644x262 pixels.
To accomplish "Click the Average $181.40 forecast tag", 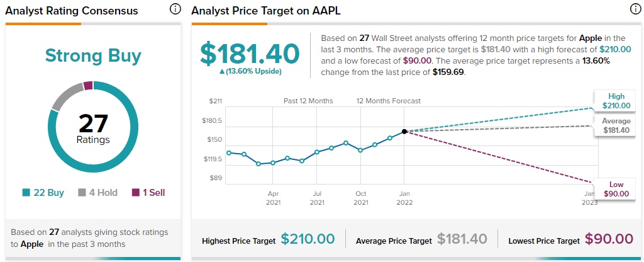I will point(616,125).
